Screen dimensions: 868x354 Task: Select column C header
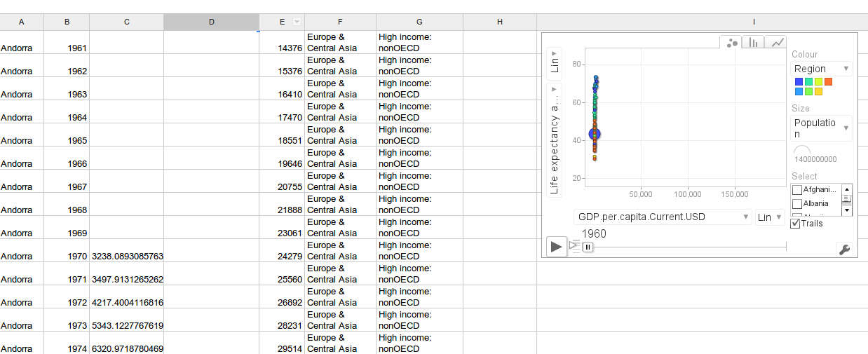(x=127, y=22)
